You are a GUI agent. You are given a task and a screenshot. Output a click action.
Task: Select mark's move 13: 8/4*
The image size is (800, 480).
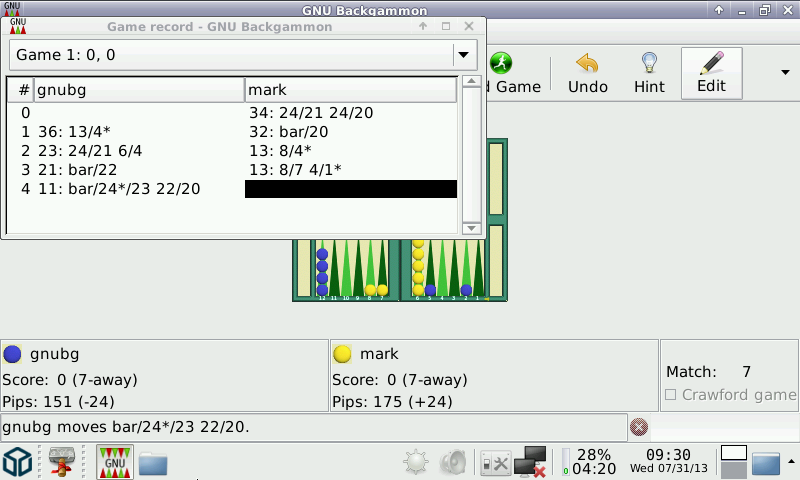(280, 150)
